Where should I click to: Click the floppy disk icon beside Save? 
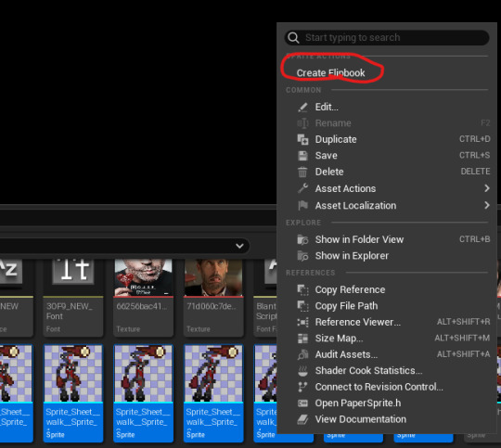pyautogui.click(x=302, y=156)
